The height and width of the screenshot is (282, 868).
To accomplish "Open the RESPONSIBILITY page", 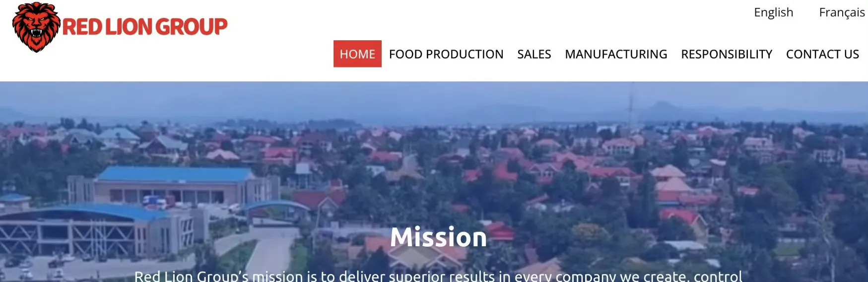I will (x=727, y=54).
